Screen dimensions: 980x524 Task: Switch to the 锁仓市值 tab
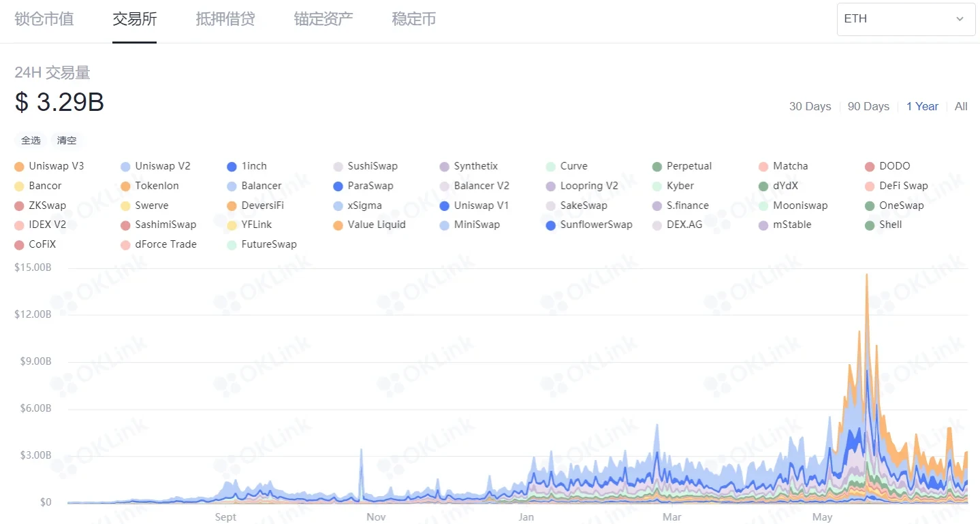click(44, 19)
